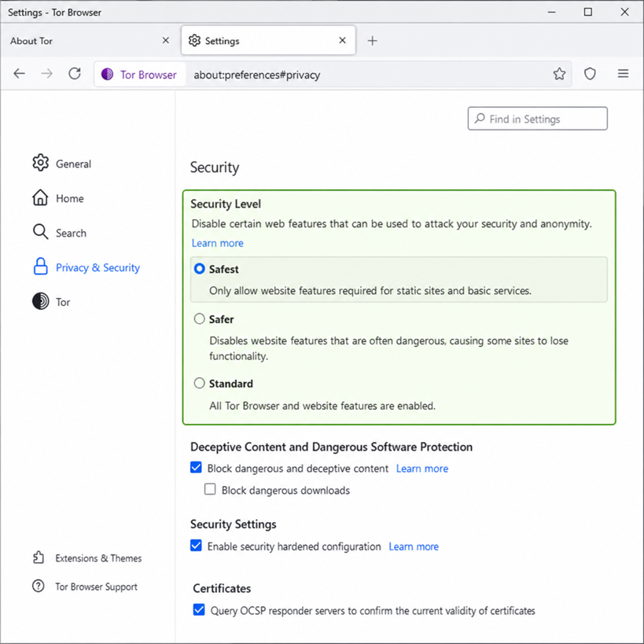The image size is (644, 644).
Task: Open the security level shield icon
Action: tap(590, 74)
